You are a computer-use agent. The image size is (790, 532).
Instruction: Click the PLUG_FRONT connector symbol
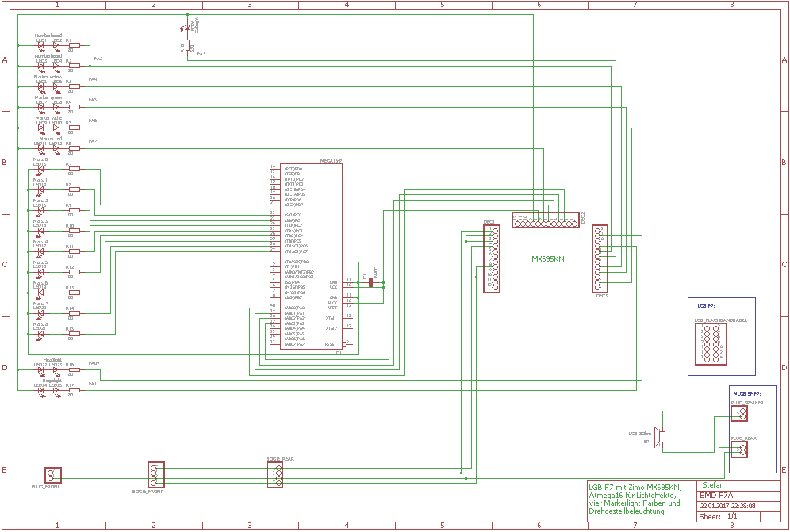[53, 476]
